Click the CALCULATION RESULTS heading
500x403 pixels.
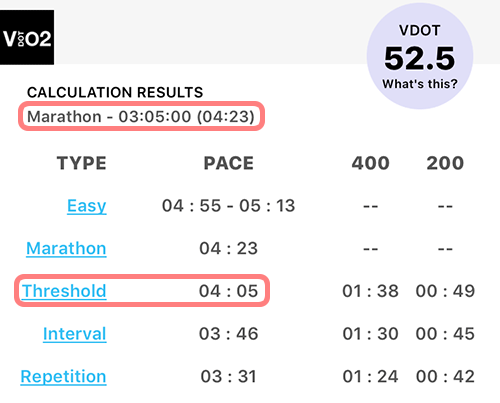[x=115, y=92]
